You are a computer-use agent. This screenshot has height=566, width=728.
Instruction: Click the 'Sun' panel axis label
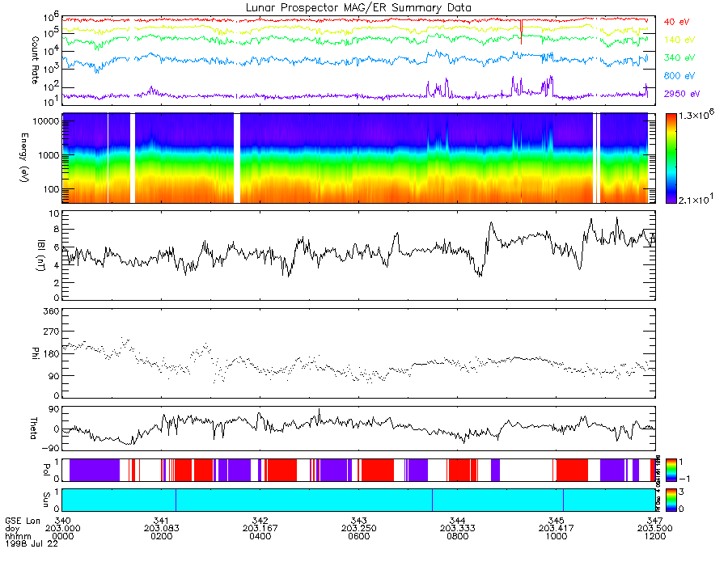pyautogui.click(x=46, y=500)
